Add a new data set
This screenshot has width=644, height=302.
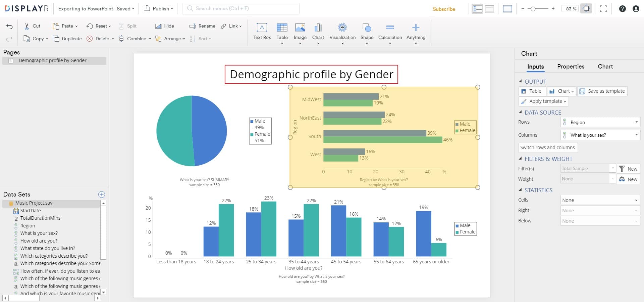pyautogui.click(x=101, y=195)
